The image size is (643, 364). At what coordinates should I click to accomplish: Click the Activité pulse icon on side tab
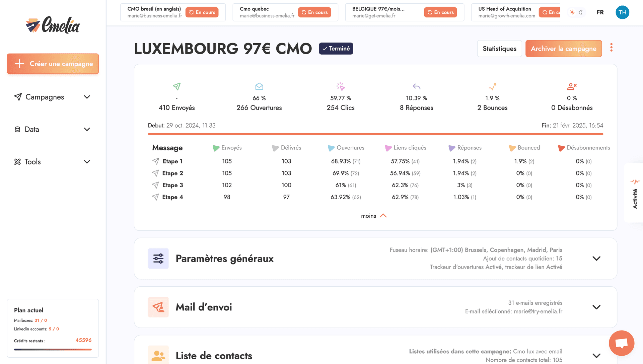[635, 182]
